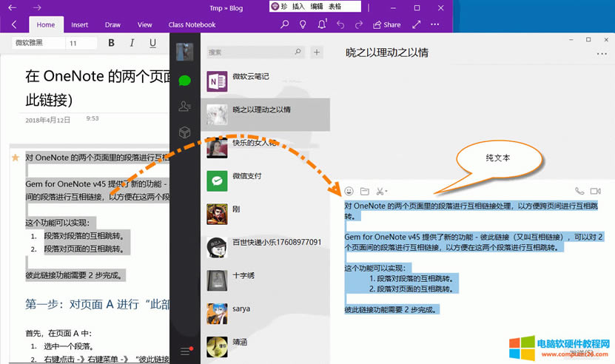615x364 pixels.
Task: Open the WeChat chats panel
Action: click(184, 81)
